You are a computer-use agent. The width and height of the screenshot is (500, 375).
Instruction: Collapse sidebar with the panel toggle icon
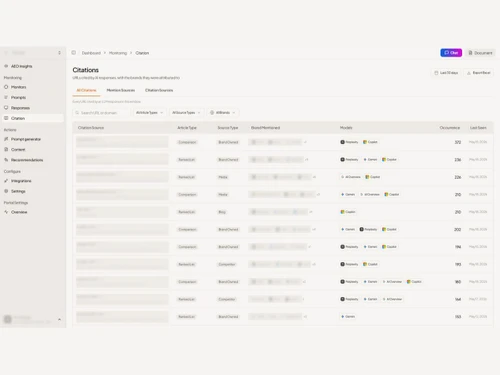coord(74,53)
